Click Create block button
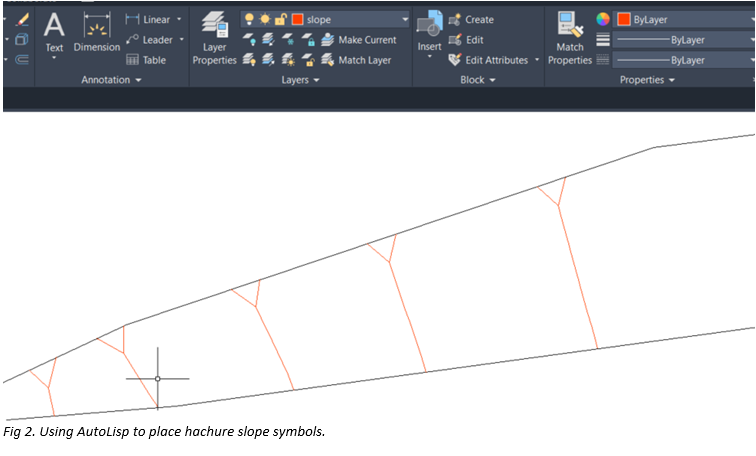Image resolution: width=756 pixels, height=456 pixels. [471, 20]
